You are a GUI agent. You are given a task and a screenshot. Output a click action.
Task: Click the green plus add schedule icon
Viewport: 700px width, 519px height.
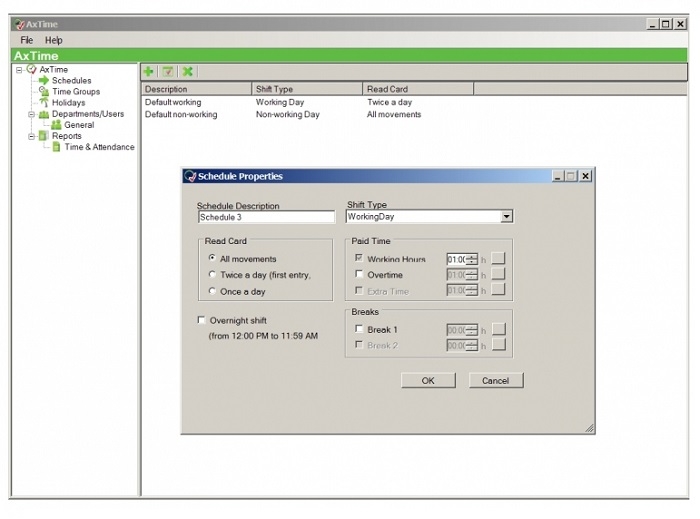[149, 71]
